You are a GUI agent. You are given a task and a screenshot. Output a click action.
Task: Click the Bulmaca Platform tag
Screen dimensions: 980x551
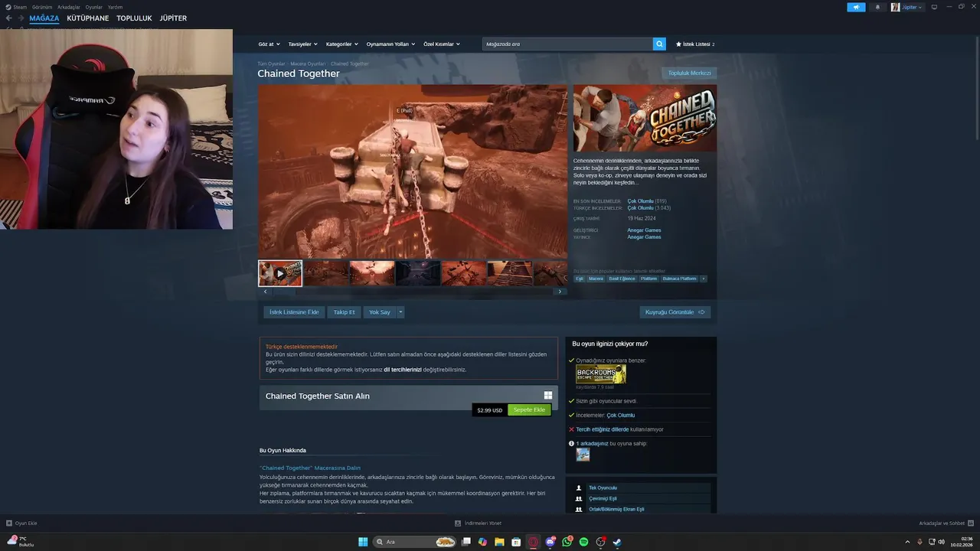coord(679,279)
